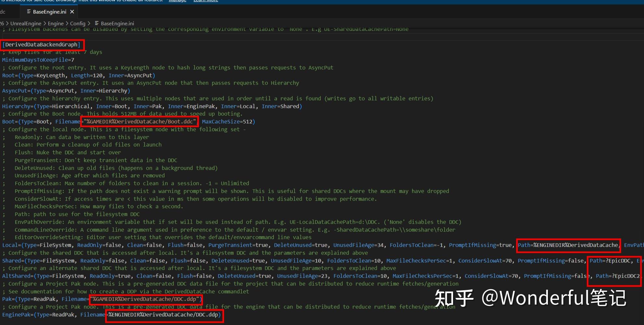Click the Length=120 value in the Root entry
644x325 pixels.
[x=87, y=75]
